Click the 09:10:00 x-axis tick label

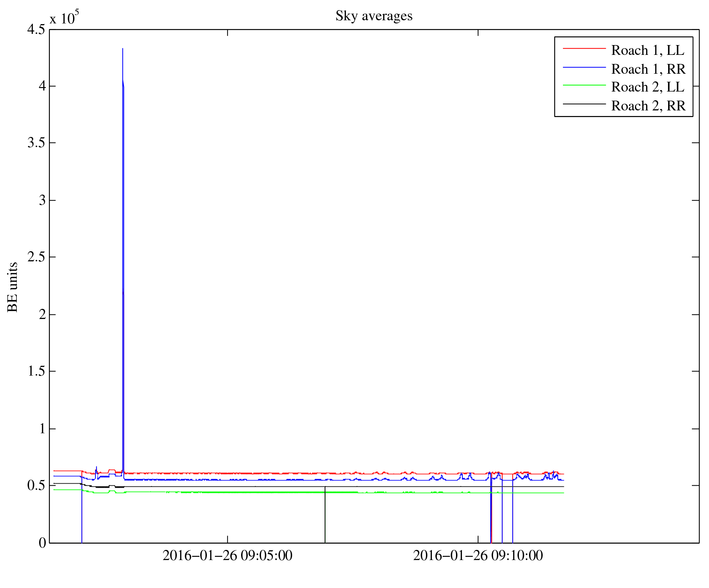click(x=478, y=556)
